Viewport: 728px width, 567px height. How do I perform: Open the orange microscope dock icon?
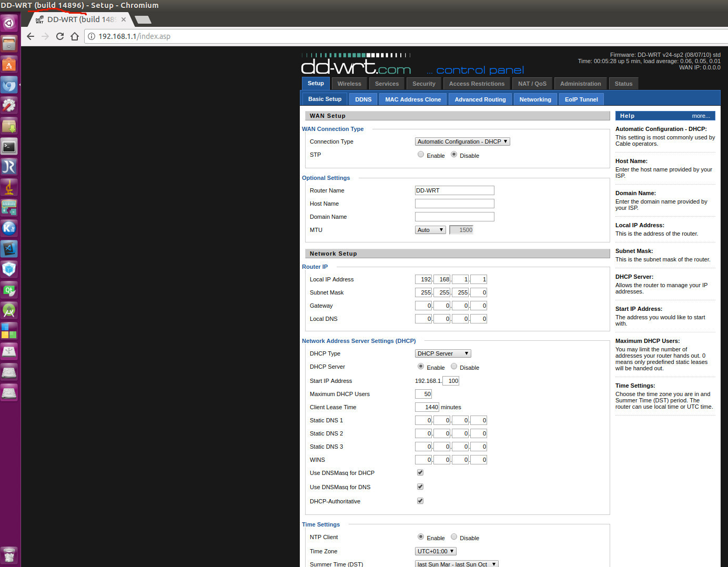point(9,187)
